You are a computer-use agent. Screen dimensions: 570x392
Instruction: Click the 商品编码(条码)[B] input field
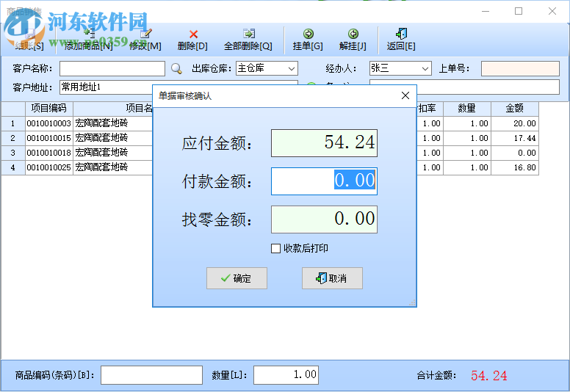pos(151,375)
